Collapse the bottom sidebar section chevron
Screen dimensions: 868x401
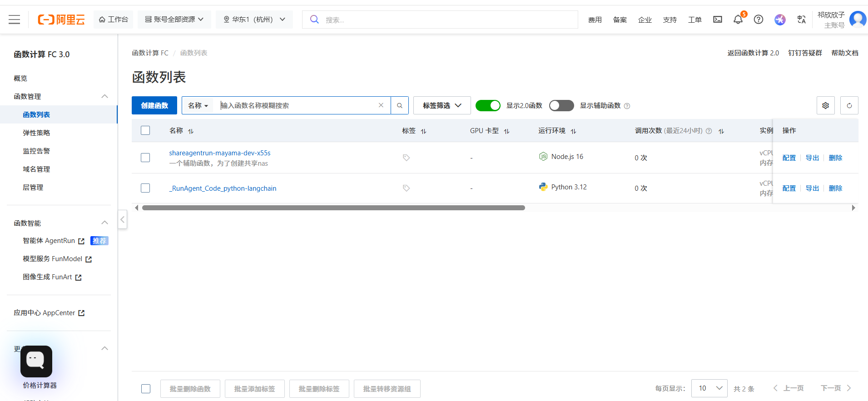click(x=104, y=348)
